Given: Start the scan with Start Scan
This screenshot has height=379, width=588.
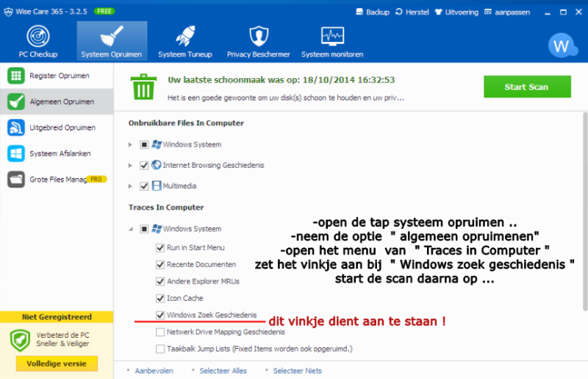Looking at the screenshot, I should 527,87.
